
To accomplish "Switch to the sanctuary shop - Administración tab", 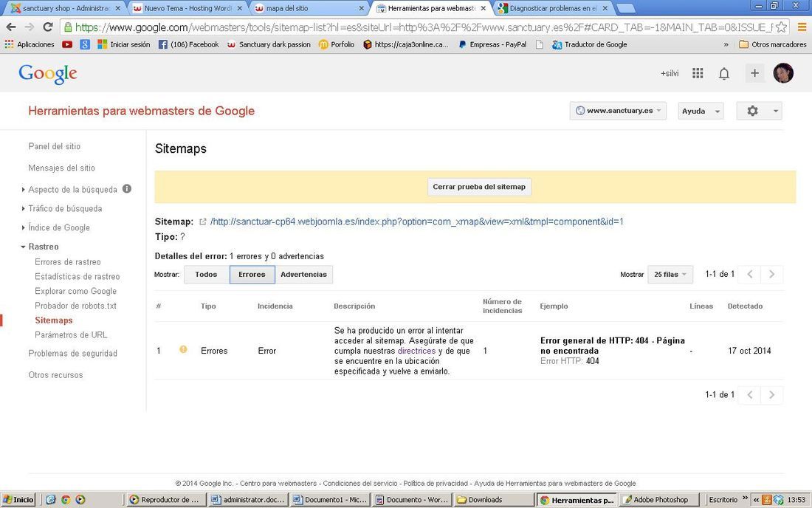I will point(66,8).
